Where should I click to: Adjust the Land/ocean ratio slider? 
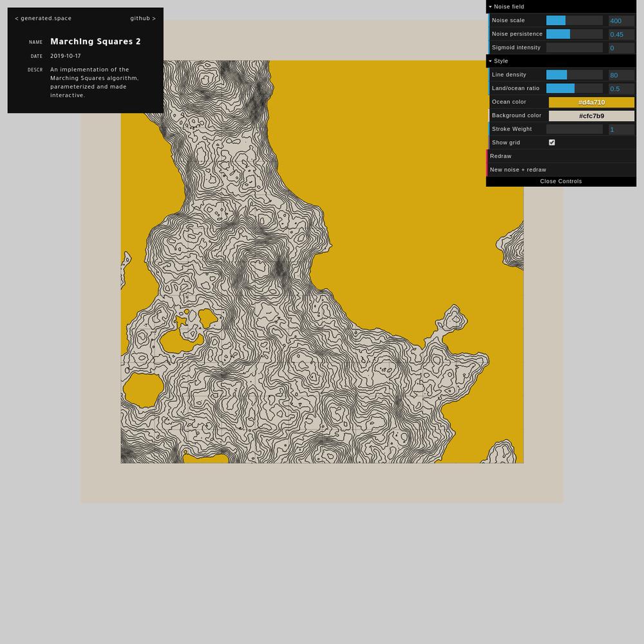[574, 88]
